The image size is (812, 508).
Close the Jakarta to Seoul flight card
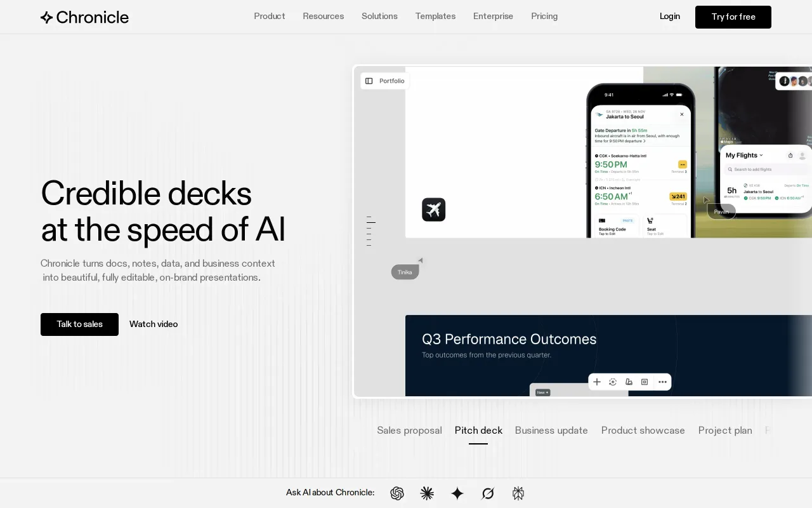coord(682,114)
